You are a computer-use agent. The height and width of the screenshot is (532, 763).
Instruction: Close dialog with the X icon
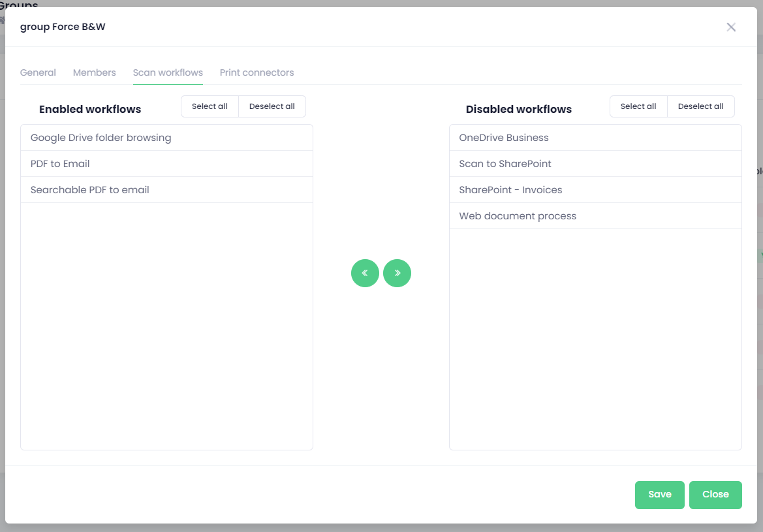(x=731, y=27)
